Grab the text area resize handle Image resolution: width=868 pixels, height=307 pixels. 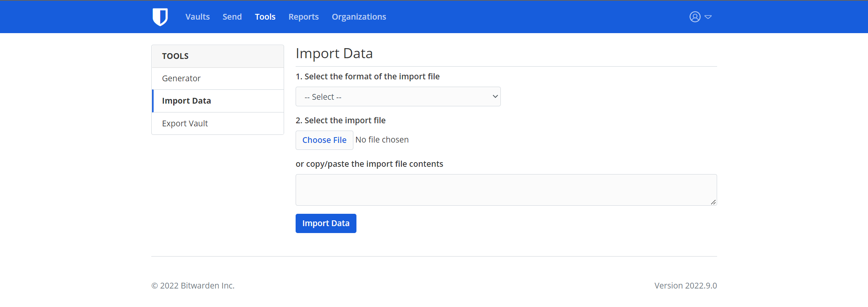[x=713, y=202]
